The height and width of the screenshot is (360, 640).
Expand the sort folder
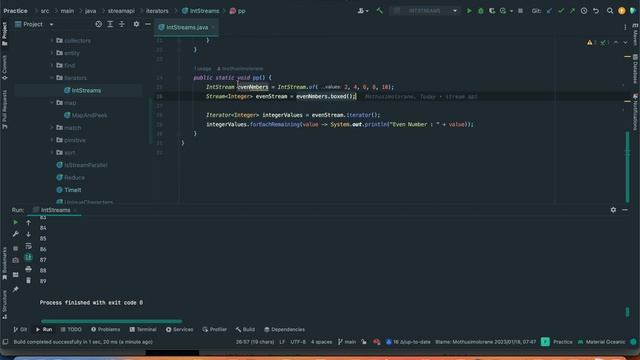pyautogui.click(x=52, y=153)
